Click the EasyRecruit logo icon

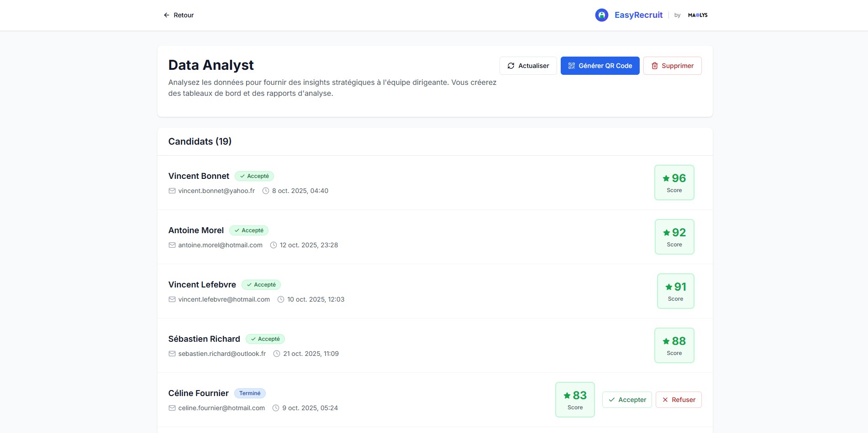tap(601, 15)
